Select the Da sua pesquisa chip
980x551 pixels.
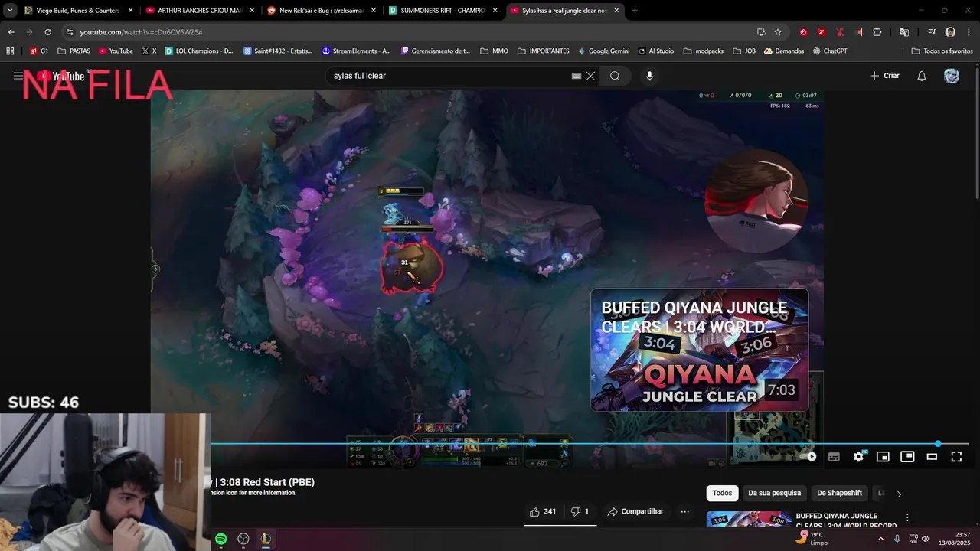(774, 493)
